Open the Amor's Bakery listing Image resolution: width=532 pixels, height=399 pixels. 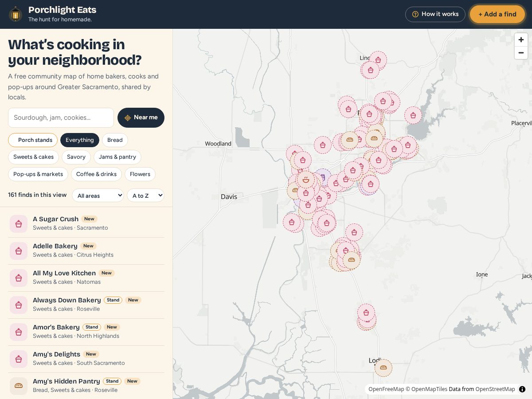coord(86,332)
